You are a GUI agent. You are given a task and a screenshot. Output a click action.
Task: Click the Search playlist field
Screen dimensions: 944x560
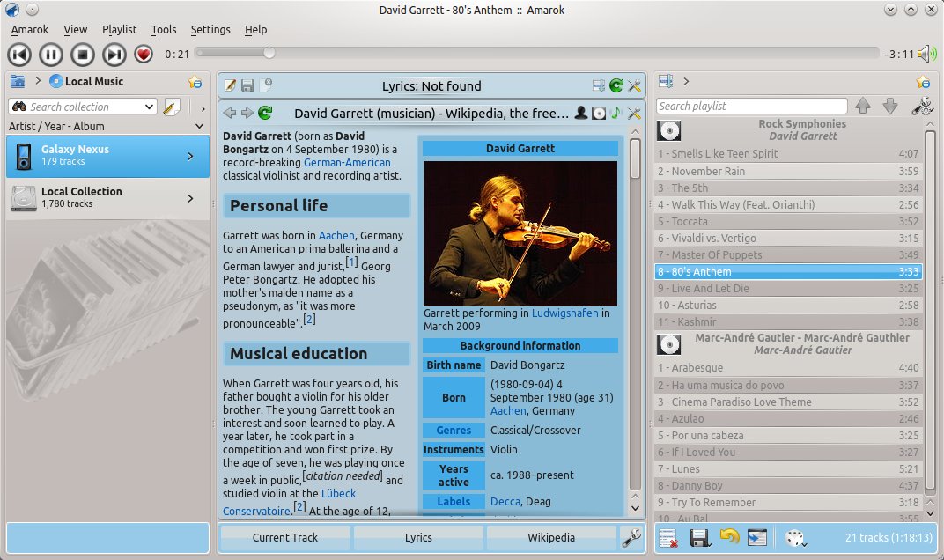(x=752, y=106)
